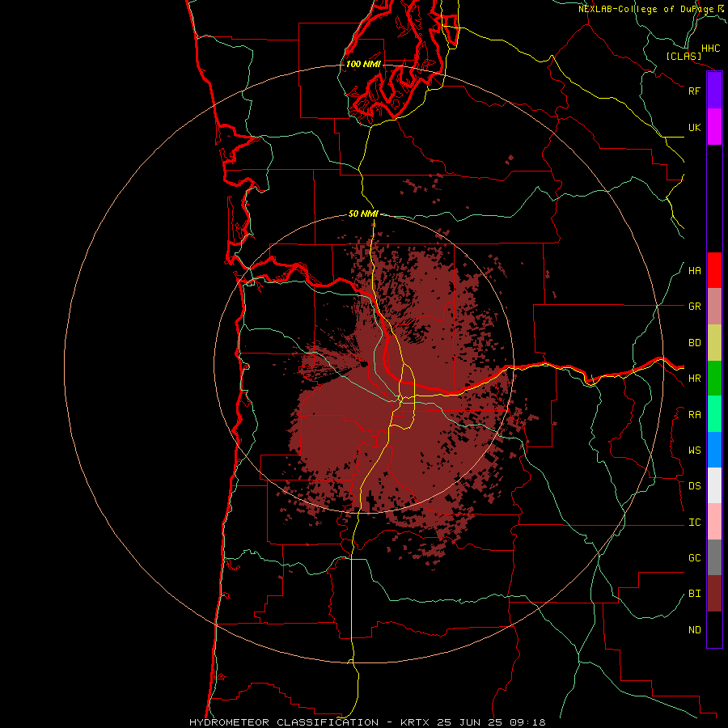Click the 'BD' legend label

[695, 343]
